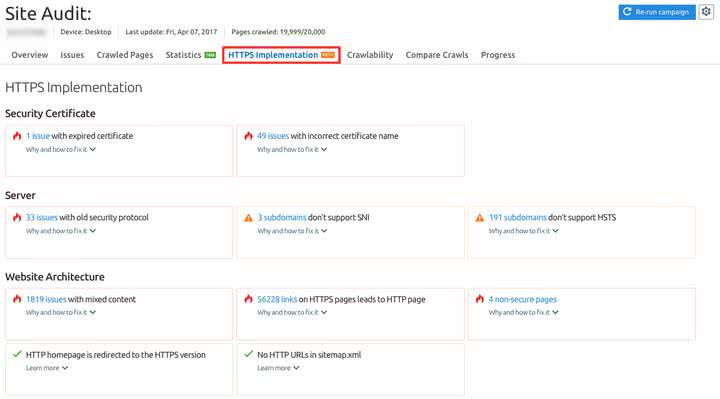720x399 pixels.
Task: Click the green checkmark beside HTTP homepage redirect
Action: (17, 354)
